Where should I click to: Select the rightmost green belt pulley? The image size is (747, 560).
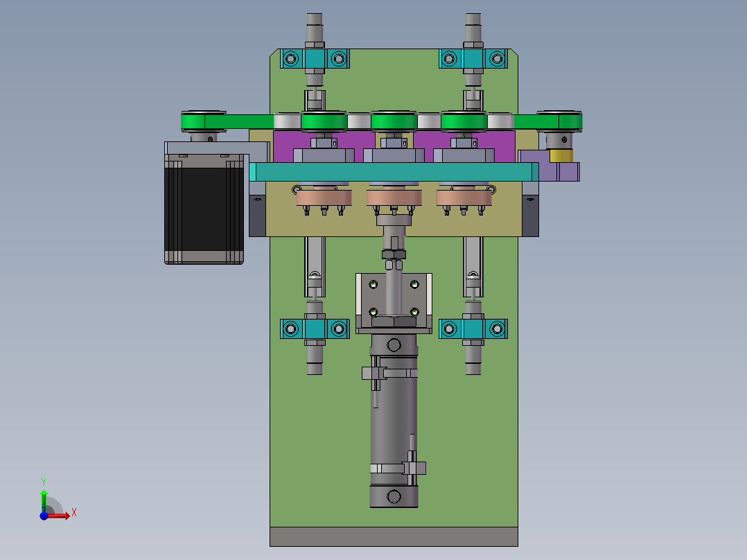(x=559, y=121)
